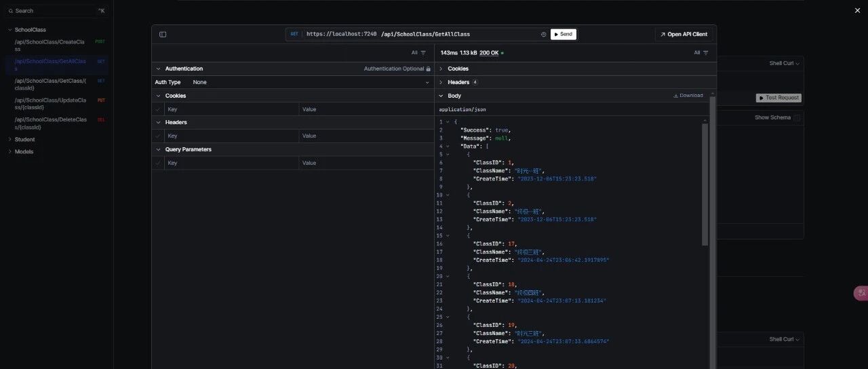
Task: Close the API client overlay
Action: 857,10
